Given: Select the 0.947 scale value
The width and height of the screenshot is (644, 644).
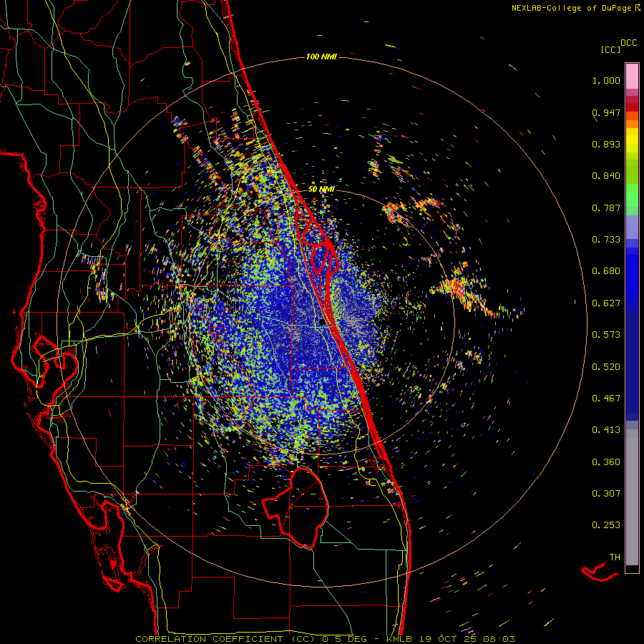Looking at the screenshot, I should point(606,112).
